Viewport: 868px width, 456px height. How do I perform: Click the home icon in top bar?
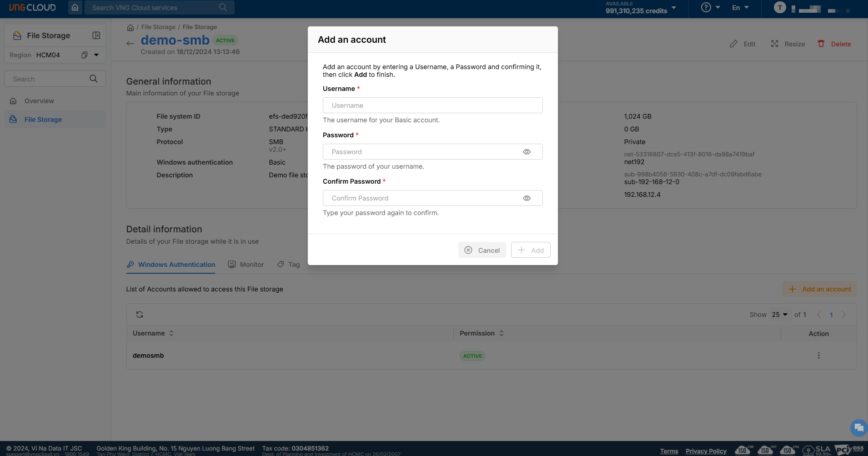[x=75, y=8]
